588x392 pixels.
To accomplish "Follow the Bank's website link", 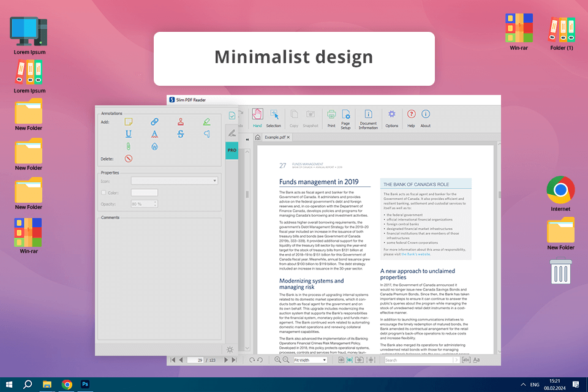I will (x=415, y=254).
